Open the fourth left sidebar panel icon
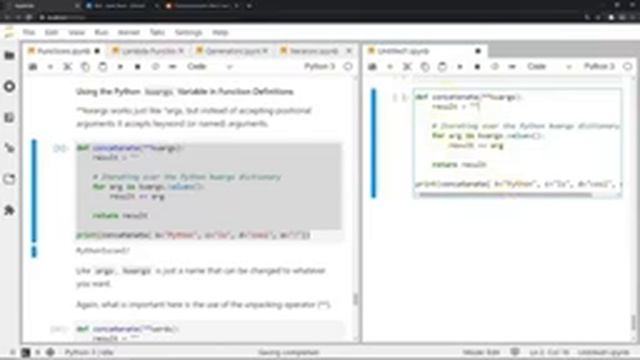Viewport: 640px width, 360px height. tap(9, 148)
